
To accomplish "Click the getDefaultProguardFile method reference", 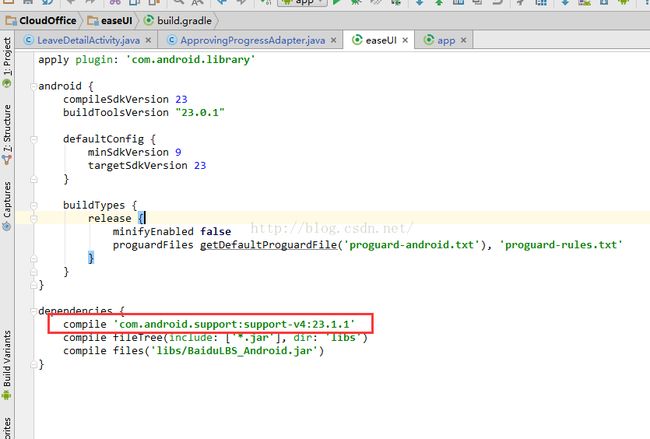I will click(x=269, y=245).
